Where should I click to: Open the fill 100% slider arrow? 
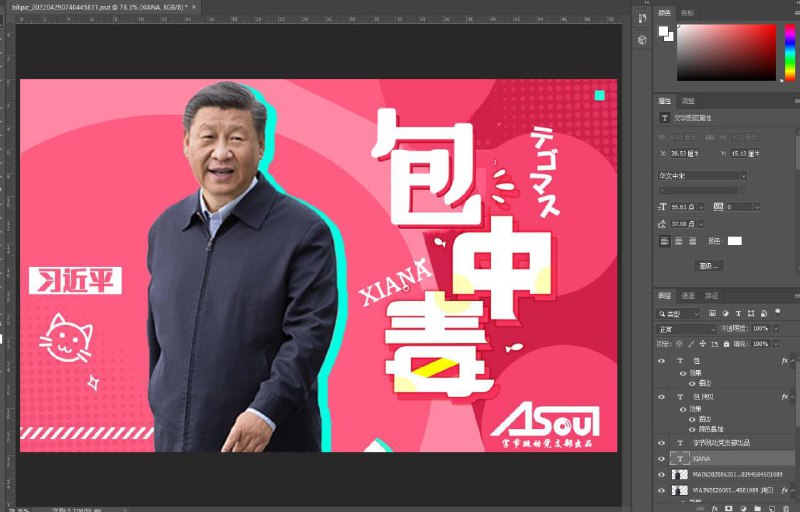click(x=776, y=344)
